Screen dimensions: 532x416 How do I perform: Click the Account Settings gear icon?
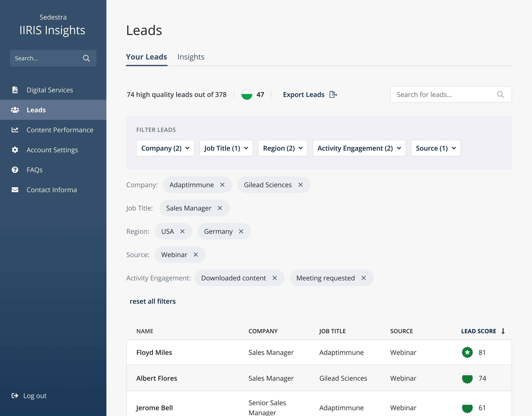[15, 150]
